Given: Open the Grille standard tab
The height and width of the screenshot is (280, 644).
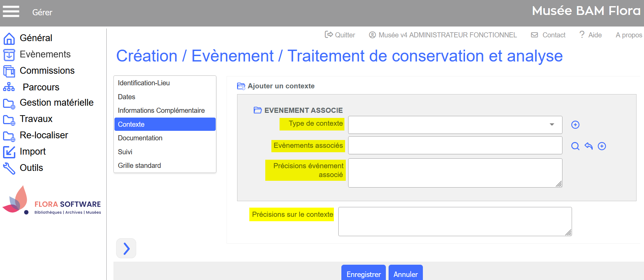Looking at the screenshot, I should [x=139, y=165].
